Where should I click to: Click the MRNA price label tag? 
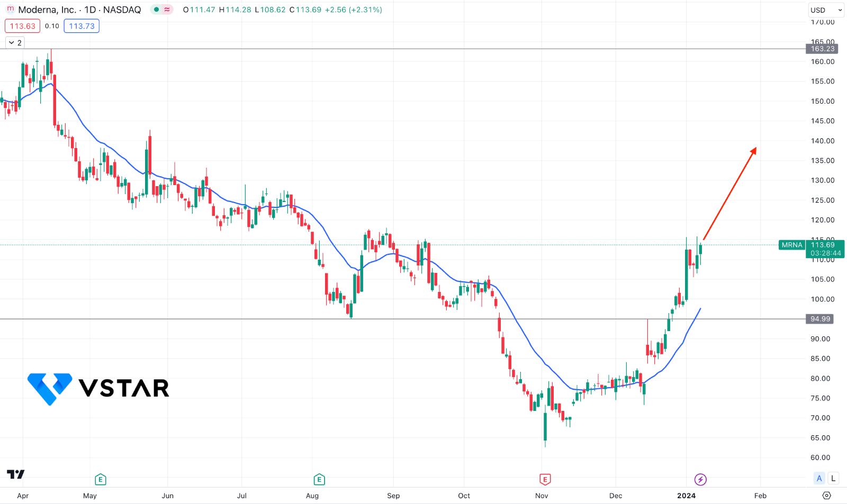(792, 245)
